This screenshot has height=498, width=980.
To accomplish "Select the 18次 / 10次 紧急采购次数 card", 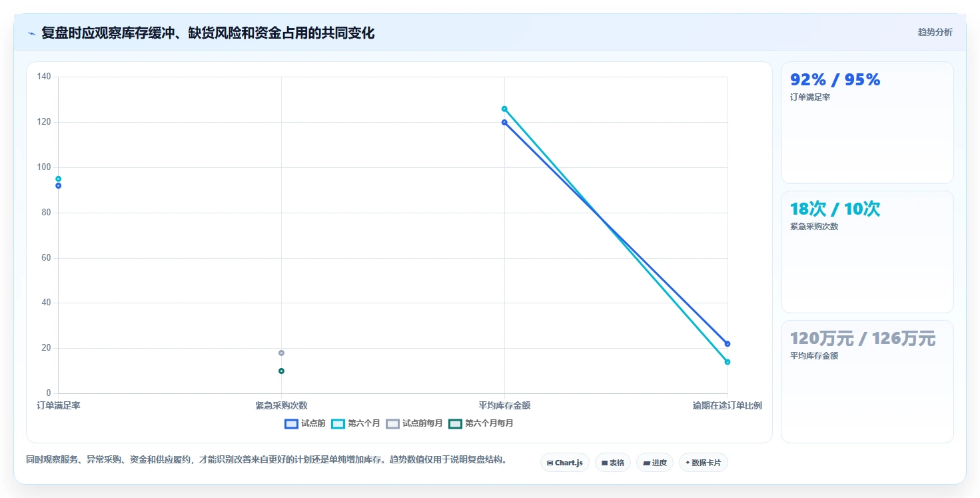I will click(x=867, y=252).
